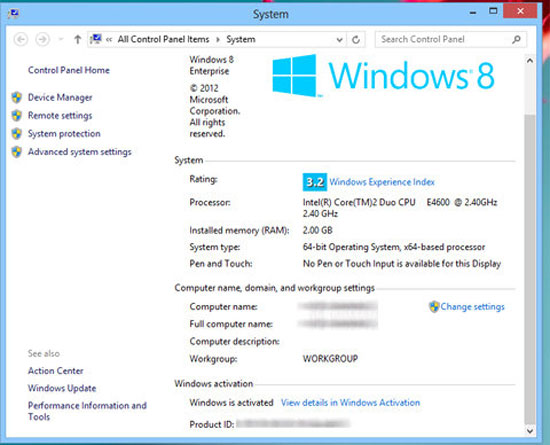Open Action Center link
Image resolution: width=550 pixels, height=445 pixels.
(55, 371)
